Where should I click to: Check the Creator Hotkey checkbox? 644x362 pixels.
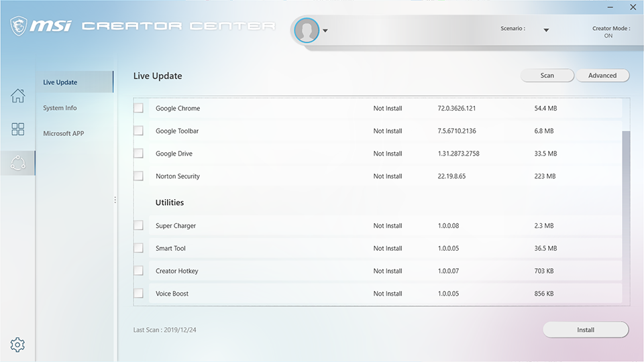138,270
